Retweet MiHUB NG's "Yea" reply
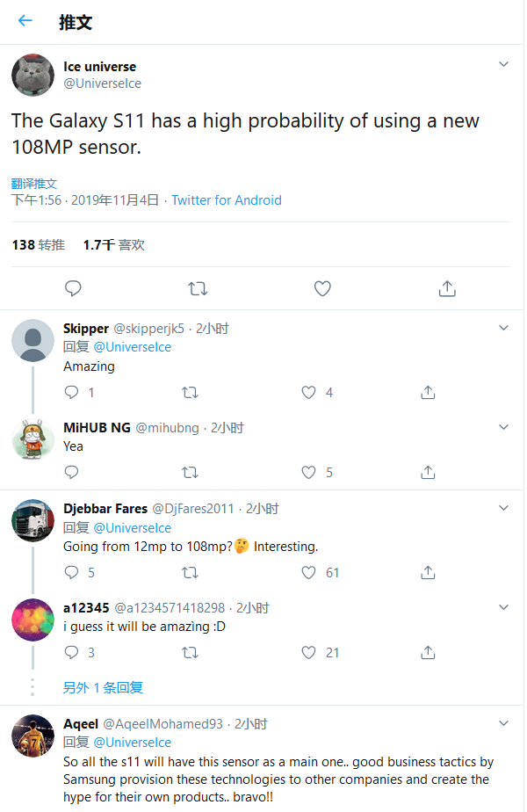The width and height of the screenshot is (527, 812). (190, 472)
